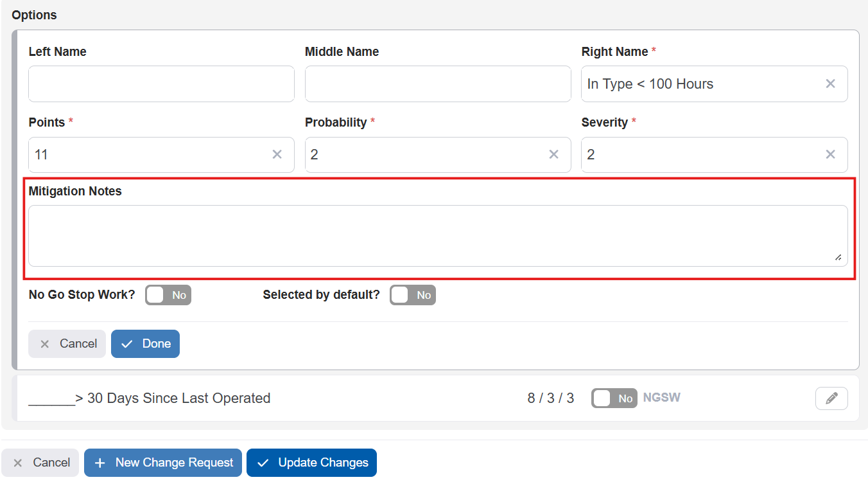Viewport: 868px width, 482px height.
Task: Clear the Right Name field with X icon
Action: (830, 84)
